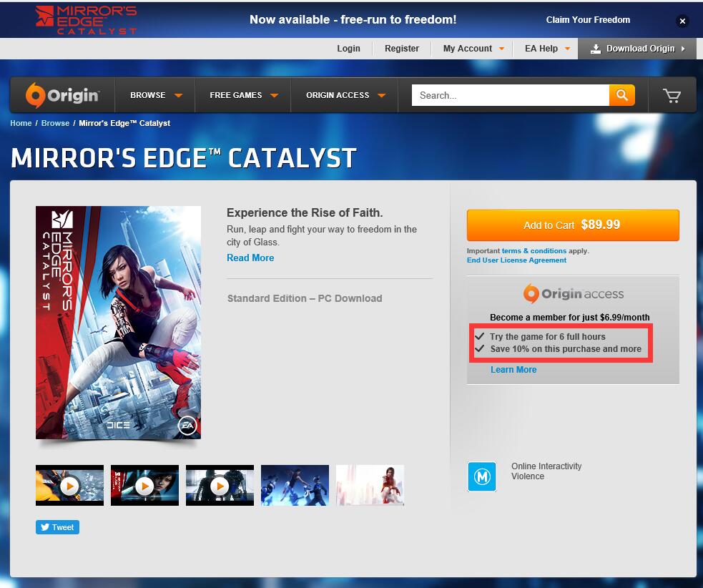
Task: Click the Mirror's Edge Catalyst box art
Action: [x=119, y=323]
